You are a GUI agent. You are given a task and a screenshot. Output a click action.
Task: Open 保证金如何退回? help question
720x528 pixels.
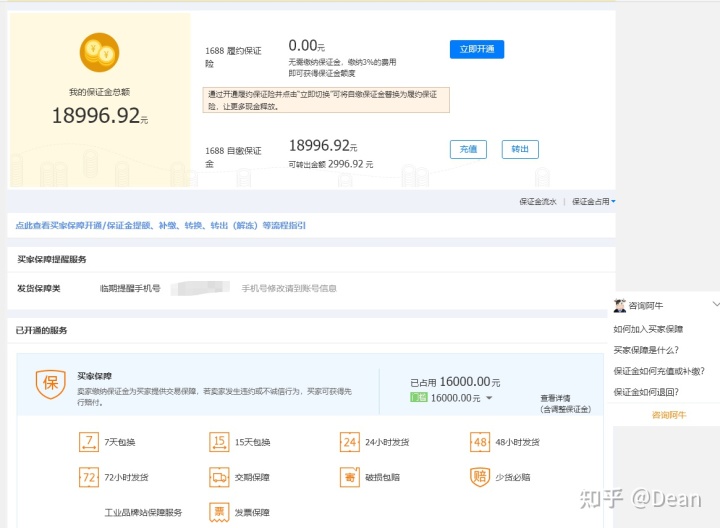[646, 392]
